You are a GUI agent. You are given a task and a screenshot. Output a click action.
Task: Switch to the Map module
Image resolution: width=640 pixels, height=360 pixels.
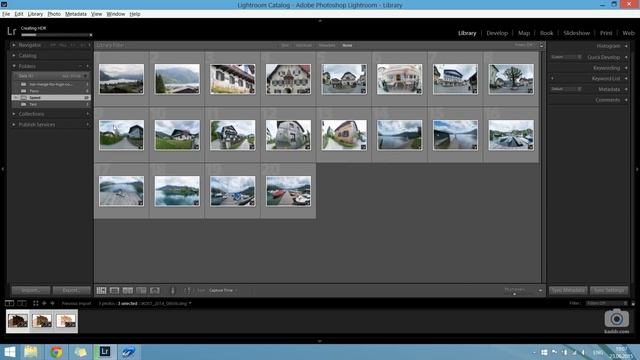[524, 33]
